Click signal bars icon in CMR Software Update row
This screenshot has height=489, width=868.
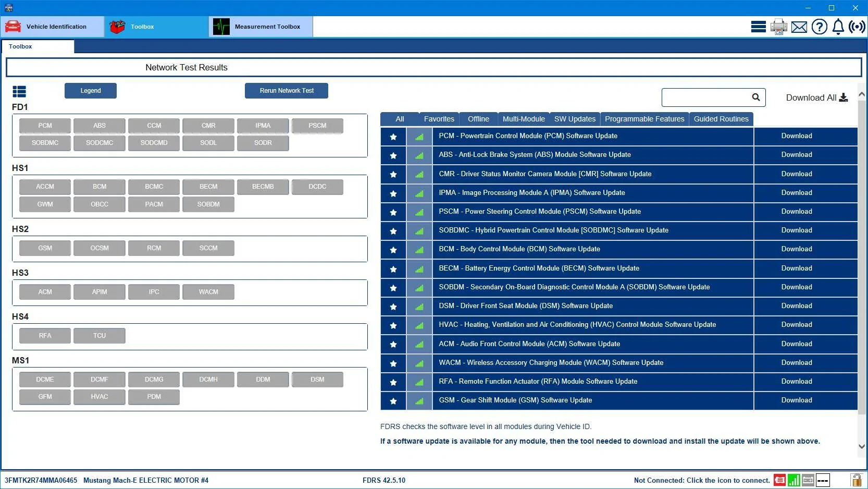pos(419,175)
